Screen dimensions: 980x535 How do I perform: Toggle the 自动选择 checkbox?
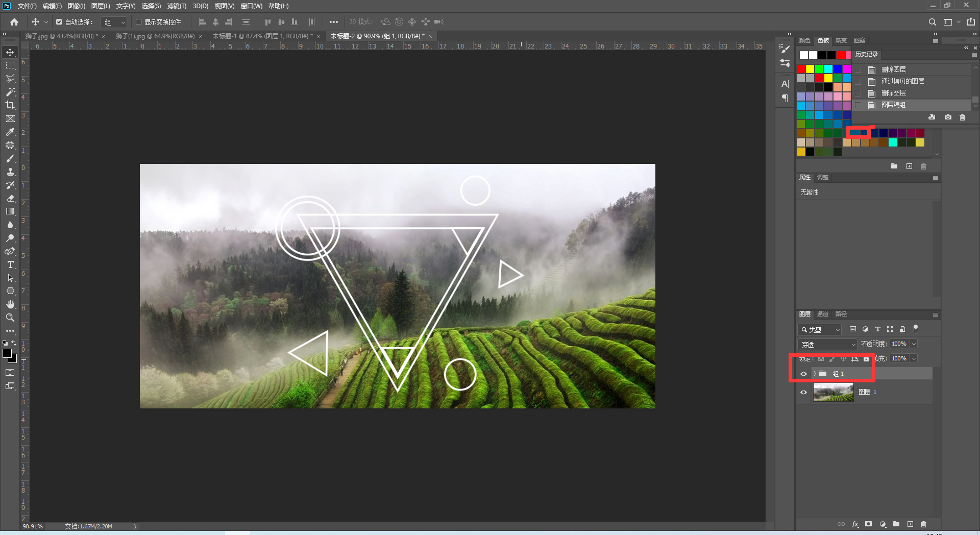tap(59, 22)
